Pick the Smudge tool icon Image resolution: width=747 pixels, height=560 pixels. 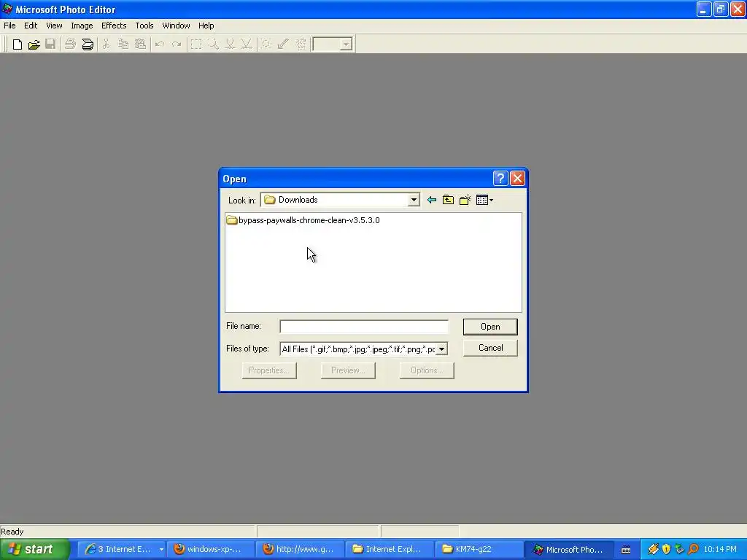(x=230, y=44)
